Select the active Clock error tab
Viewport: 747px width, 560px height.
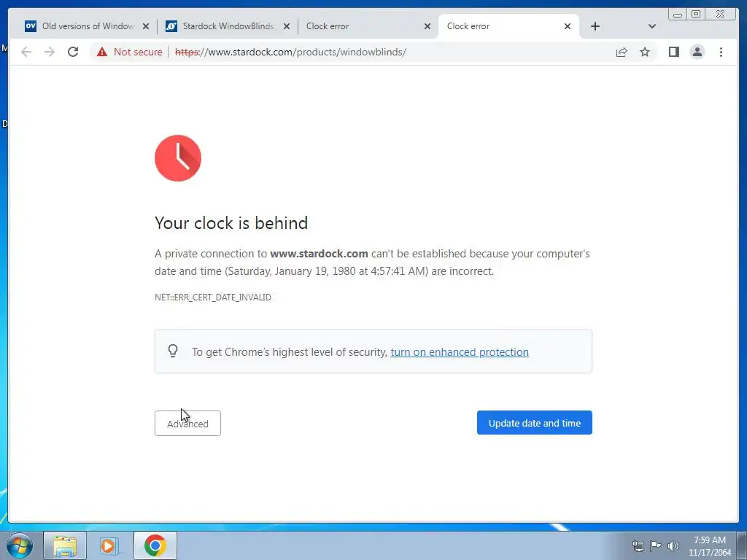pyautogui.click(x=508, y=26)
